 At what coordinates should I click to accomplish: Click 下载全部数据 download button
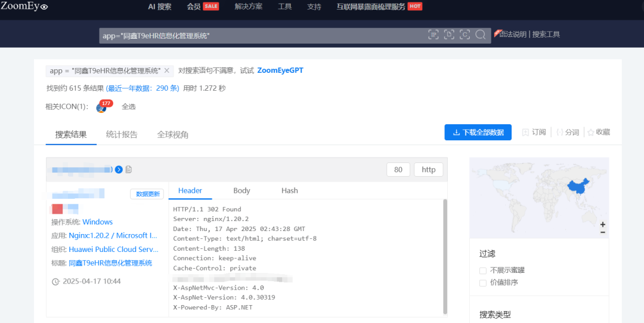point(478,133)
